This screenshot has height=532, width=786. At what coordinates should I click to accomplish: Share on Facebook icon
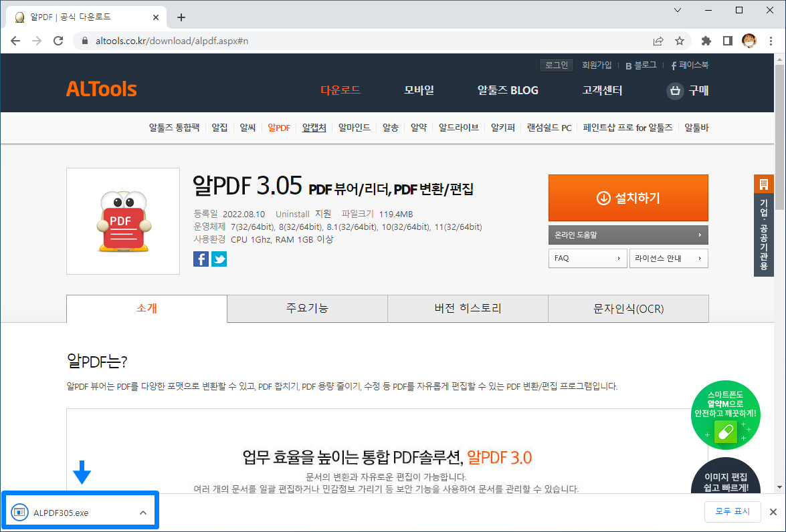(x=201, y=259)
